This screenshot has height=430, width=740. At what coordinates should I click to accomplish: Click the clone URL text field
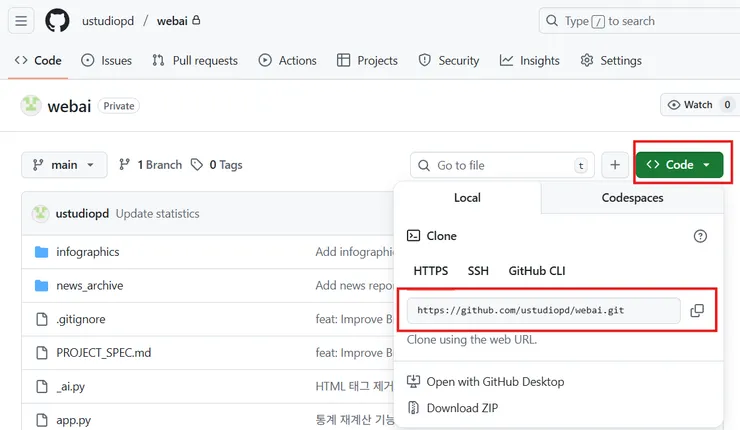point(544,310)
